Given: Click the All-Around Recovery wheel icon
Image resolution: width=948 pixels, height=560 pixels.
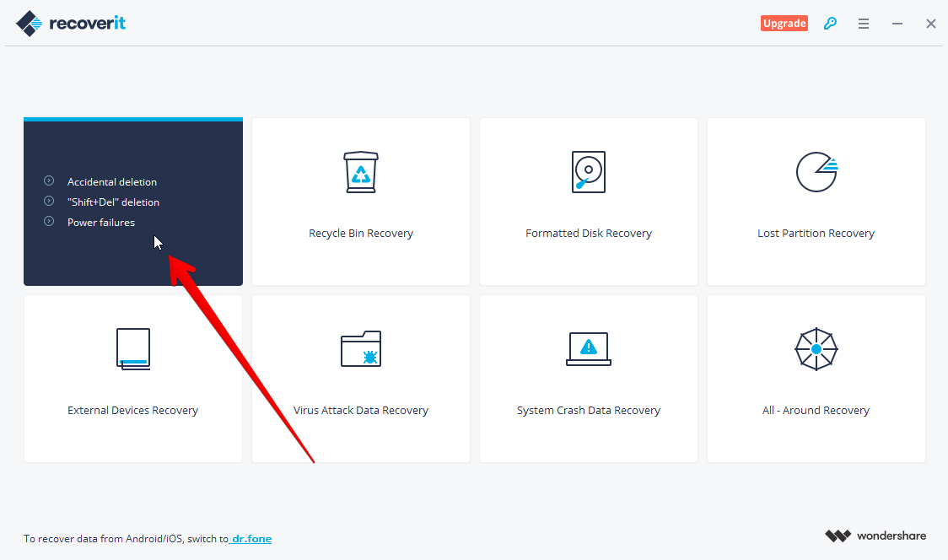Looking at the screenshot, I should 816,349.
